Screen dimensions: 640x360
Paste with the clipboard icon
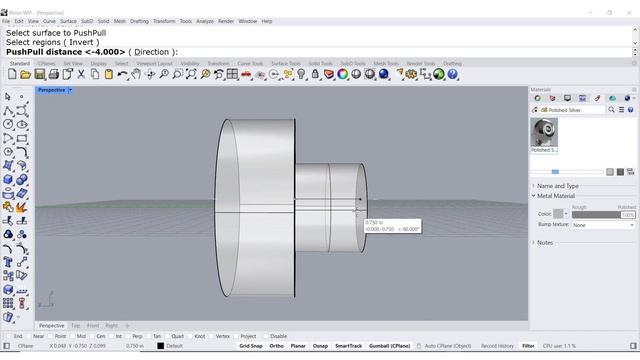click(109, 74)
